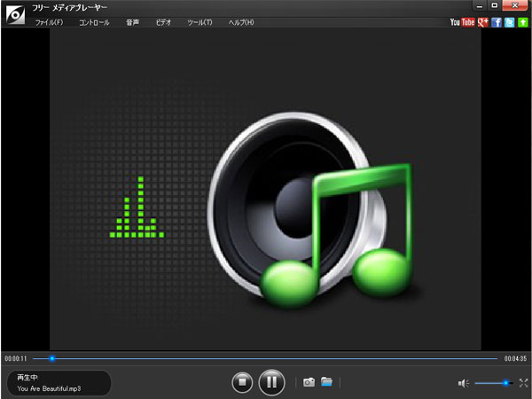Take a snapshot with camera icon
The width and height of the screenshot is (532, 399).
309,382
